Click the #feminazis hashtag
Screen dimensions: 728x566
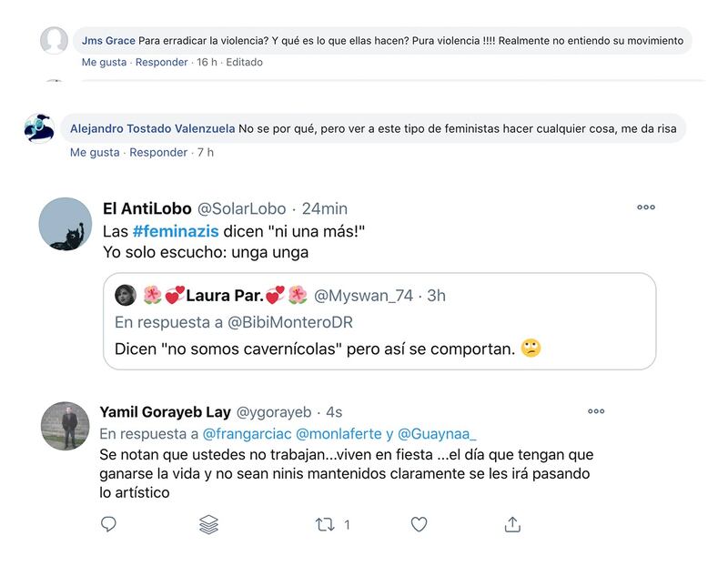[x=176, y=231]
